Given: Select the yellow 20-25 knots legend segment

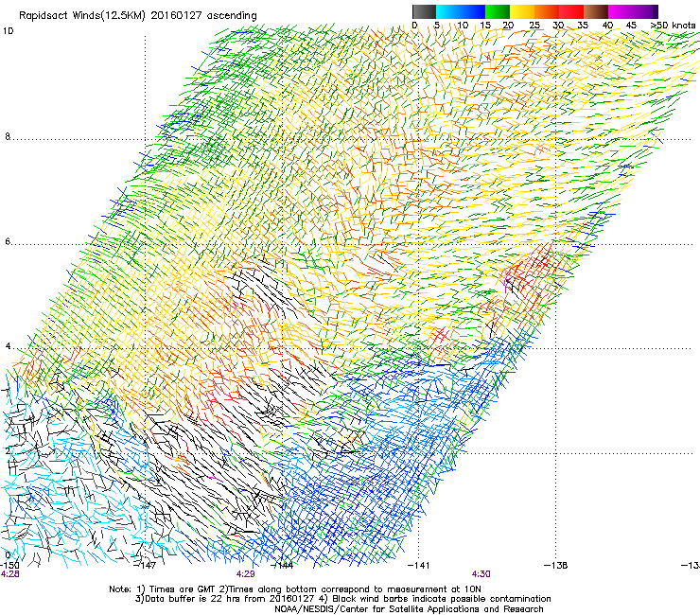Looking at the screenshot, I should 522,11.
